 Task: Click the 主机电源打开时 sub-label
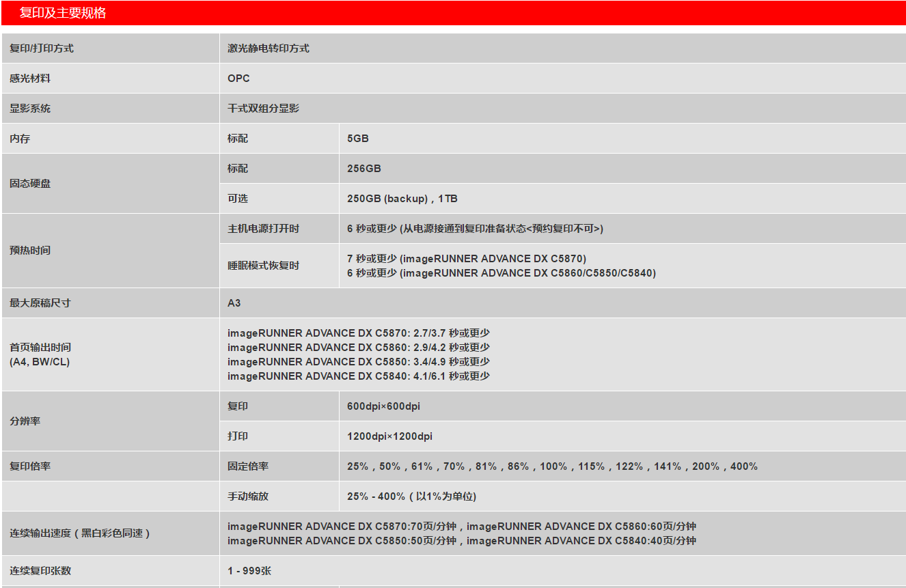263,229
